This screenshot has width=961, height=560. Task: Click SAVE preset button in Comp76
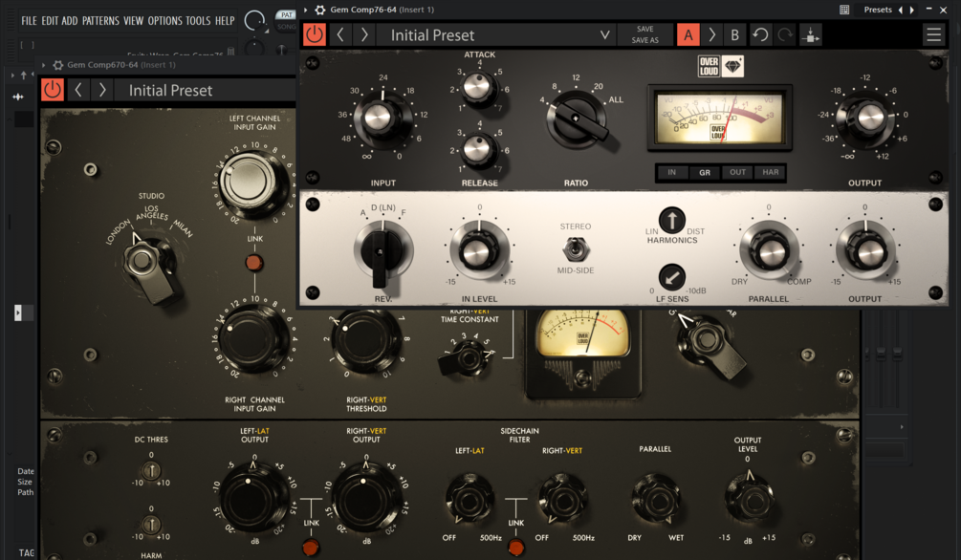(x=644, y=29)
